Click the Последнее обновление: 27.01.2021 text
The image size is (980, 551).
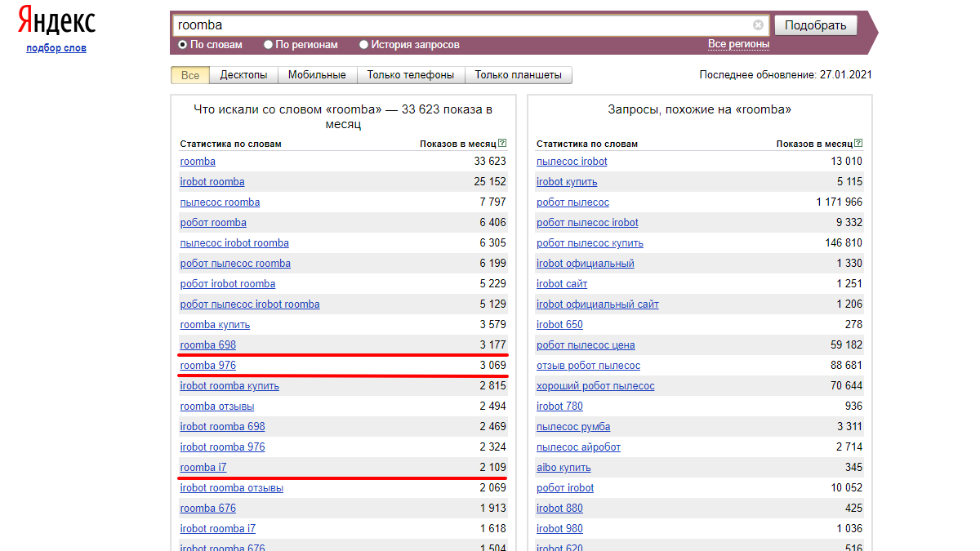pos(786,75)
